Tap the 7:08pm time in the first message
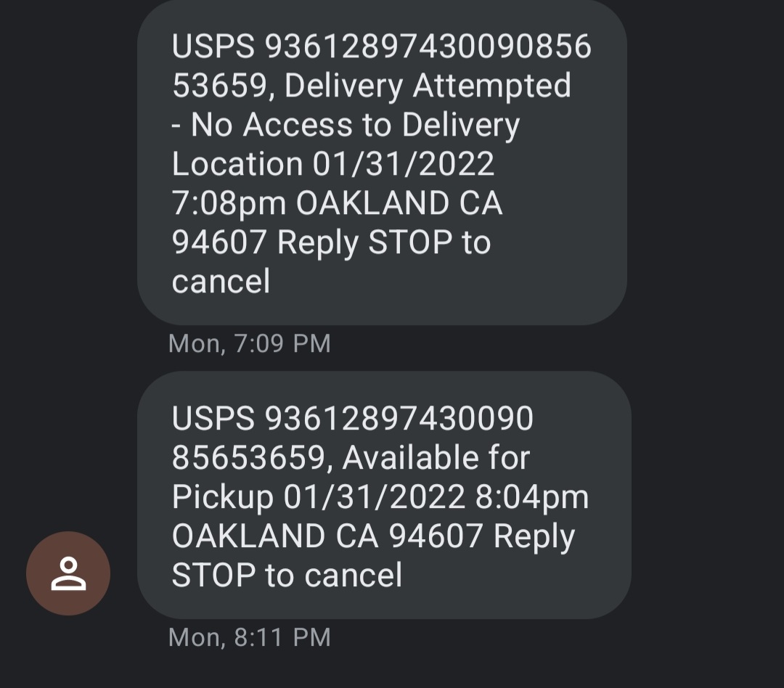This screenshot has height=688, width=784. pyautogui.click(x=229, y=203)
